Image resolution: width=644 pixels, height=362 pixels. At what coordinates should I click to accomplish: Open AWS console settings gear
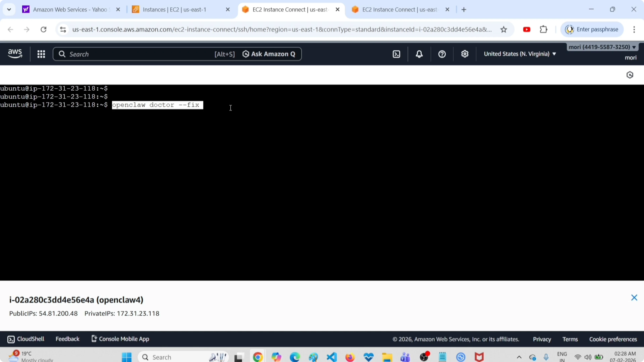click(464, 54)
